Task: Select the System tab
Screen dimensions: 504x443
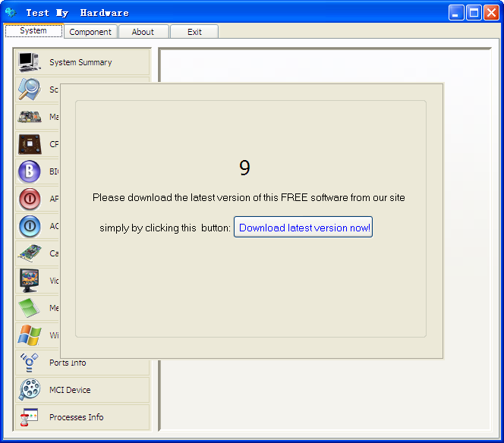Action: coord(33,31)
